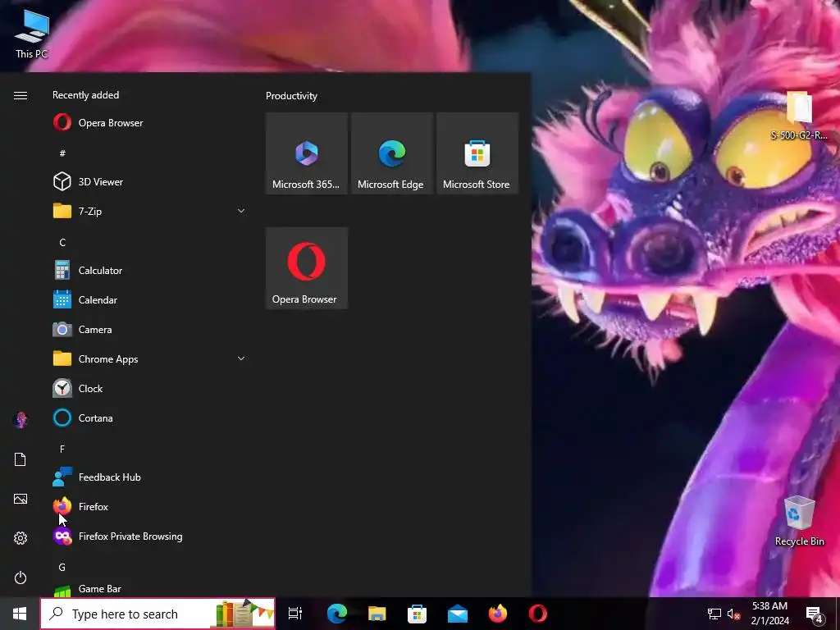Expand the Start menu hamburger
This screenshot has width=840, height=630.
click(x=21, y=95)
